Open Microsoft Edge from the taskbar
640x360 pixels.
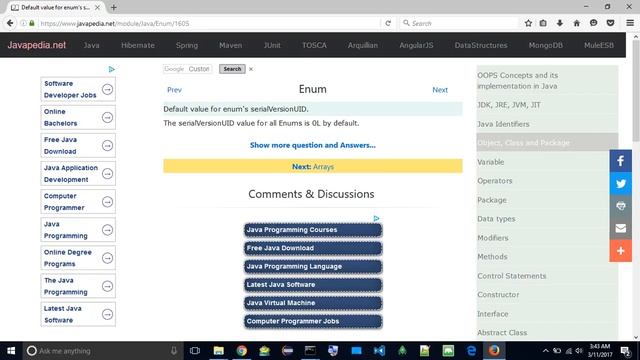pyautogui.click(x=471, y=351)
